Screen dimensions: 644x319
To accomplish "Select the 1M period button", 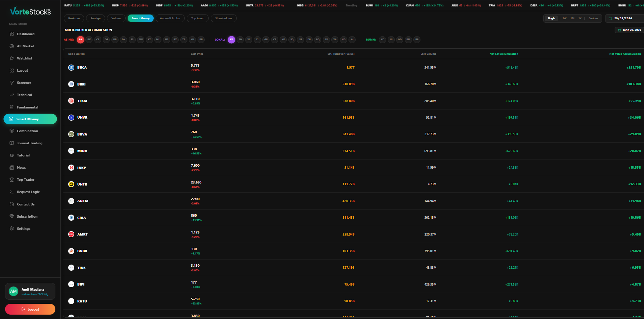I will [x=572, y=18].
